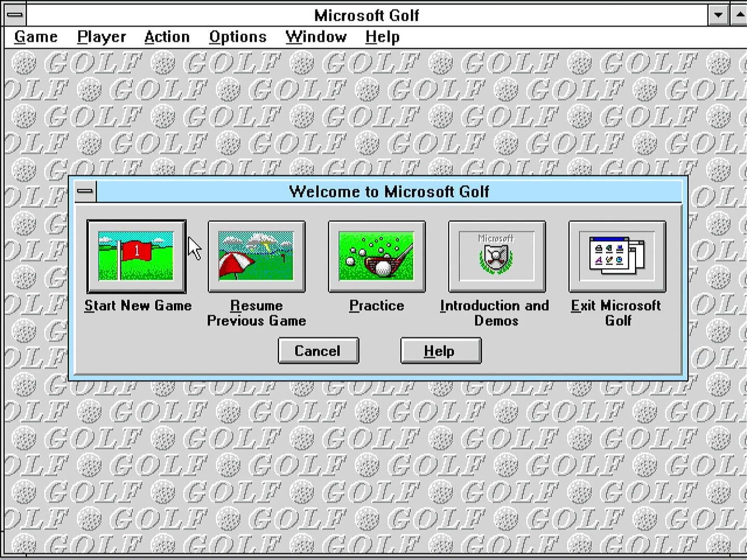Click the Exit Microsoft Golf windows icon
747x560 pixels.
[x=617, y=256]
